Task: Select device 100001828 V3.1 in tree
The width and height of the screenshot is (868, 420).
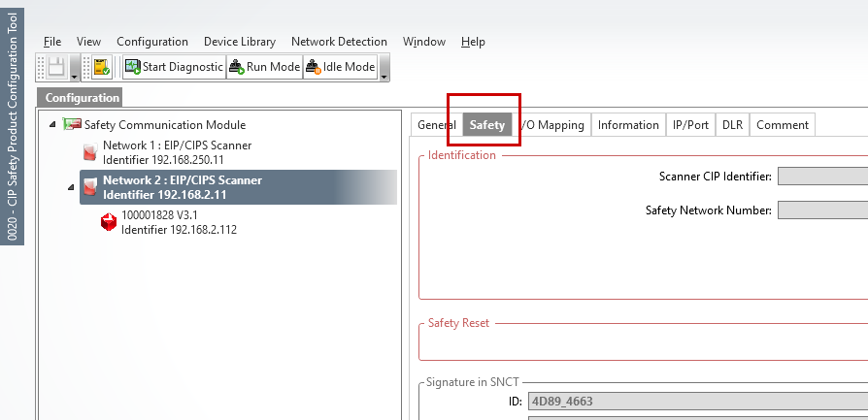Action: click(179, 222)
